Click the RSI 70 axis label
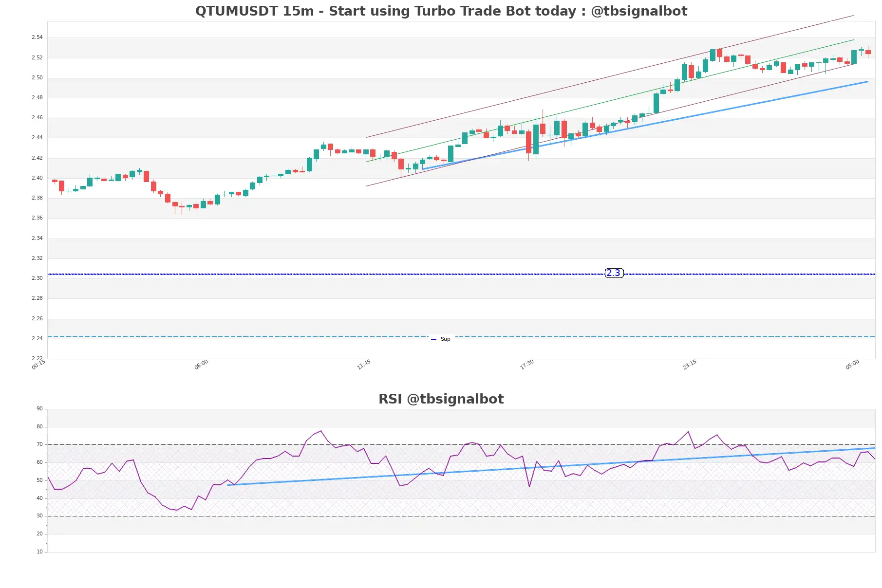The image size is (882, 588). [x=39, y=444]
